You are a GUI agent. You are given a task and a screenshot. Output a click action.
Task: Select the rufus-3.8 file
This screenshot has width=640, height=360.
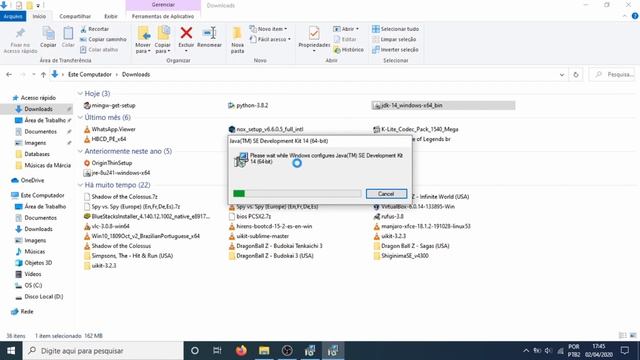coord(389,216)
